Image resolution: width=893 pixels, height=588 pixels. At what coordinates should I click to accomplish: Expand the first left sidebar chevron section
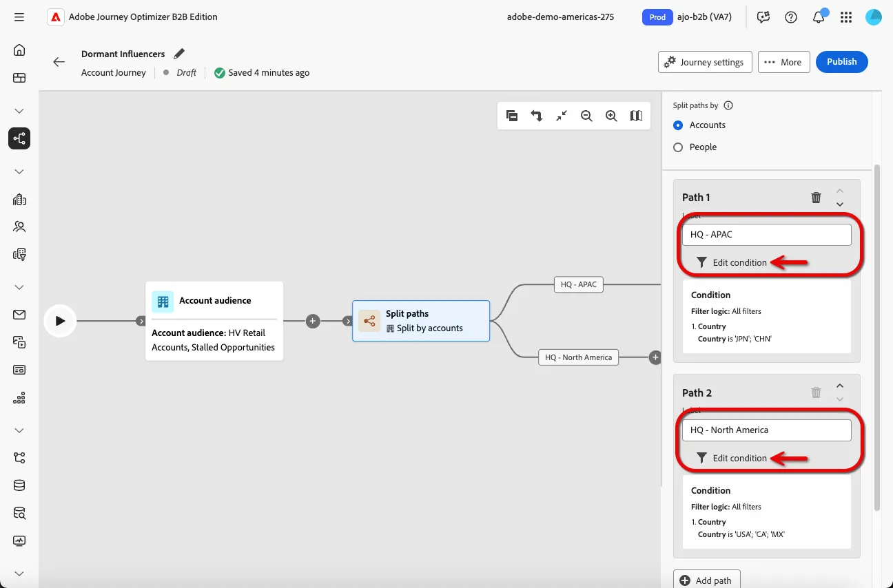tap(19, 111)
